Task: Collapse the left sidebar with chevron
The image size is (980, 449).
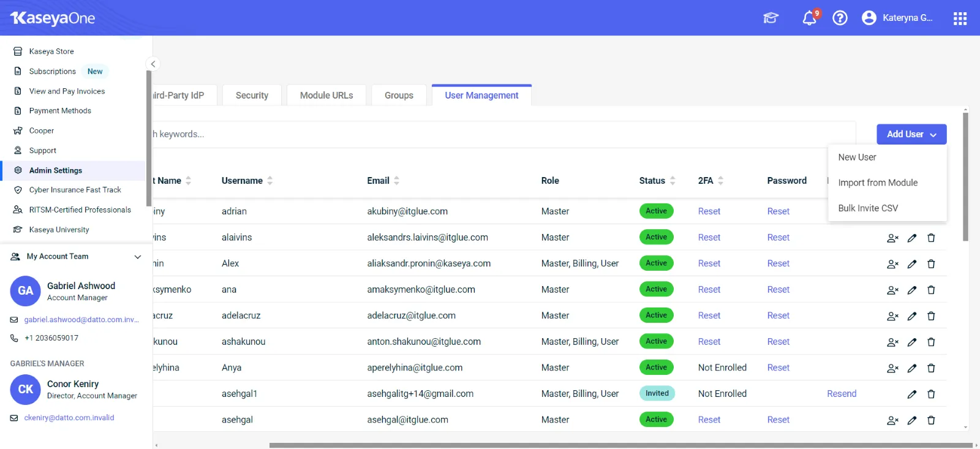Action: (153, 64)
